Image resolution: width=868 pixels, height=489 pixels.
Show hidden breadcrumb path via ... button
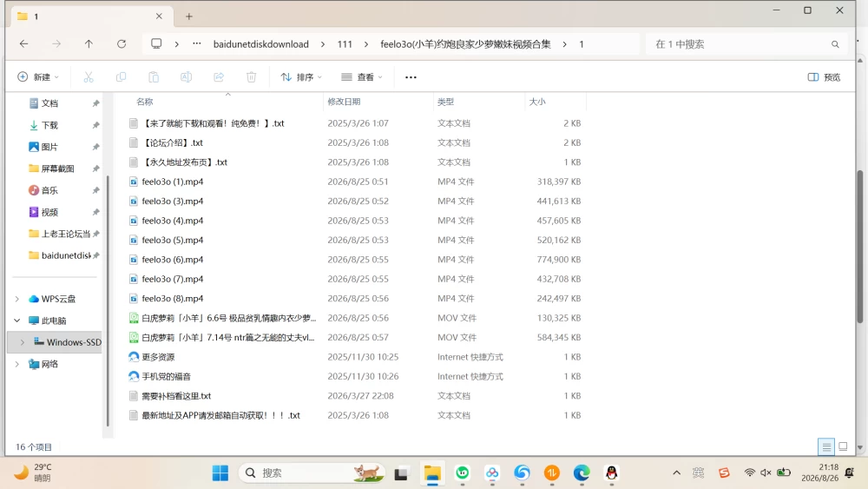196,43
